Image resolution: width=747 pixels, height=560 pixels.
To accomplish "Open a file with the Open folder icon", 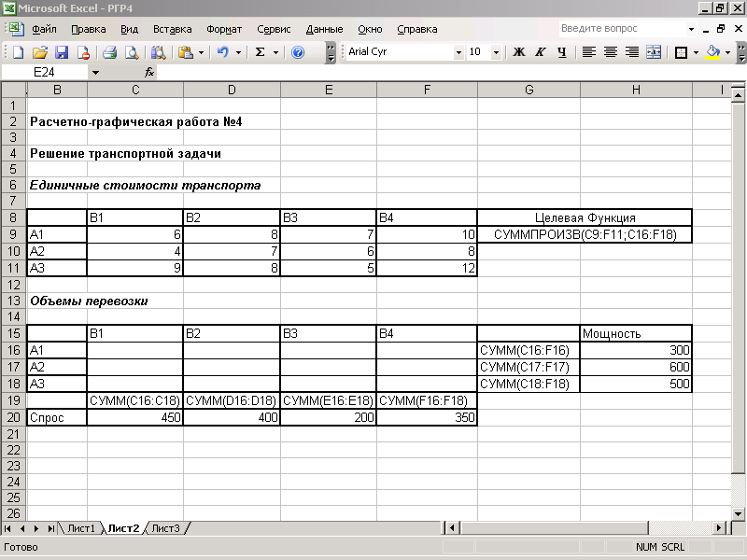I will (x=40, y=52).
